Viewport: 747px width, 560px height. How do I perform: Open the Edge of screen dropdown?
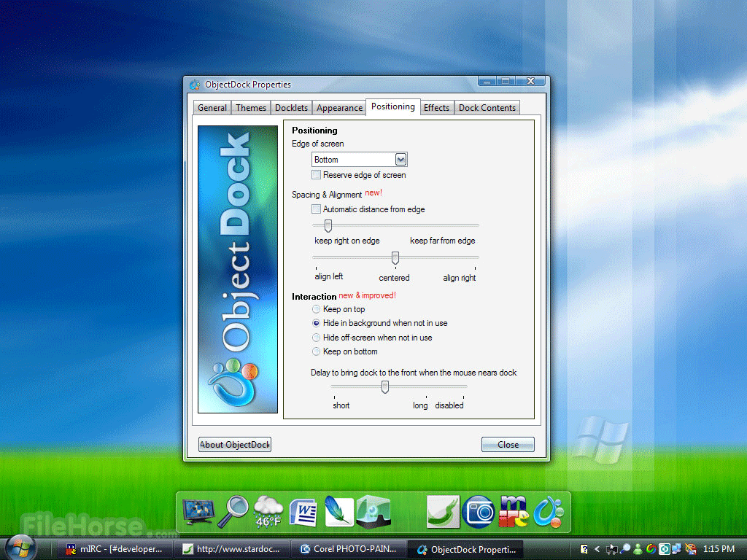pyautogui.click(x=359, y=160)
